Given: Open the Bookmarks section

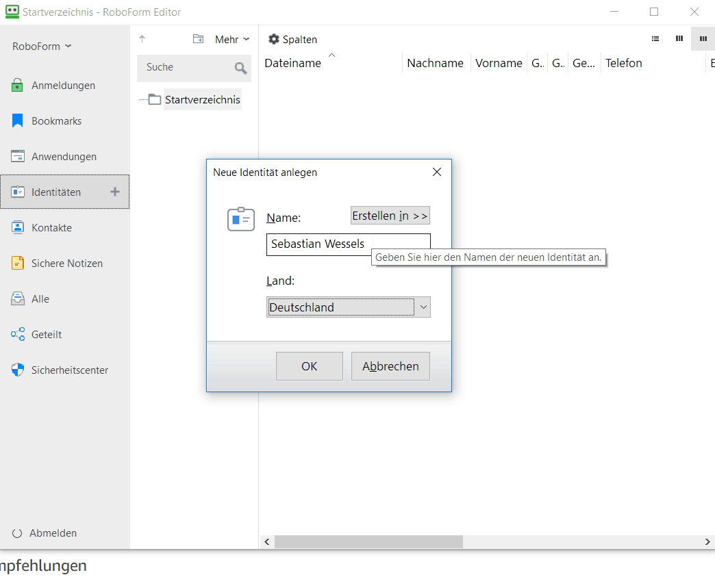Looking at the screenshot, I should pos(65,120).
